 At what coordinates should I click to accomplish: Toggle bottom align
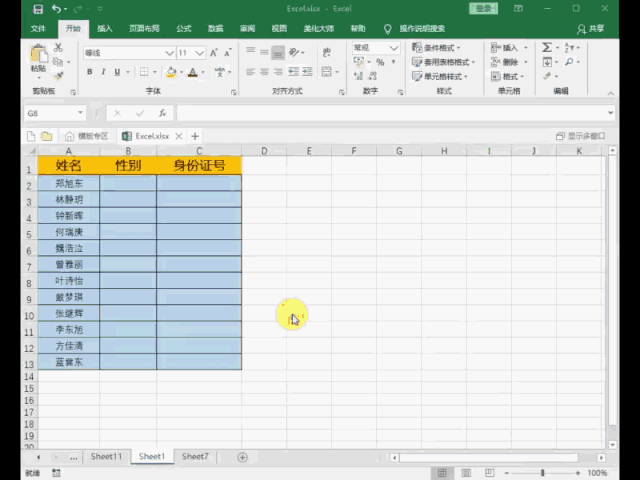[x=278, y=53]
